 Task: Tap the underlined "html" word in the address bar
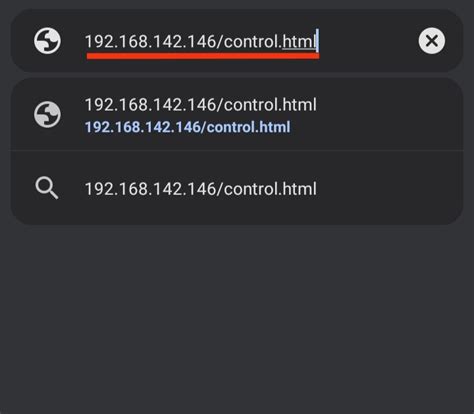(299, 42)
